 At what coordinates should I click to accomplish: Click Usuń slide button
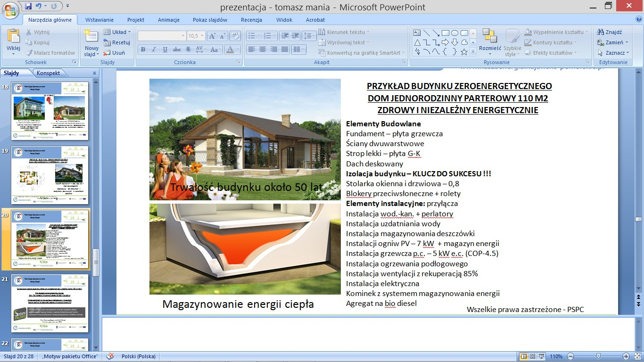[115, 53]
